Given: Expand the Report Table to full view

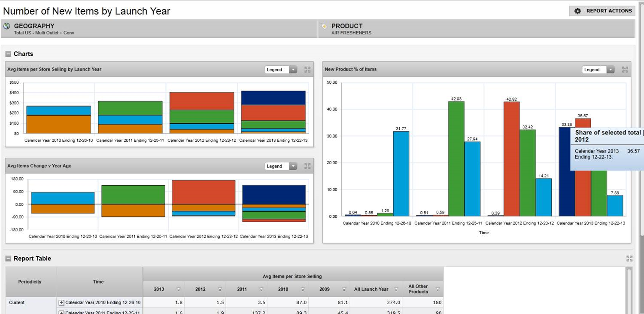Looking at the screenshot, I should tap(629, 259).
